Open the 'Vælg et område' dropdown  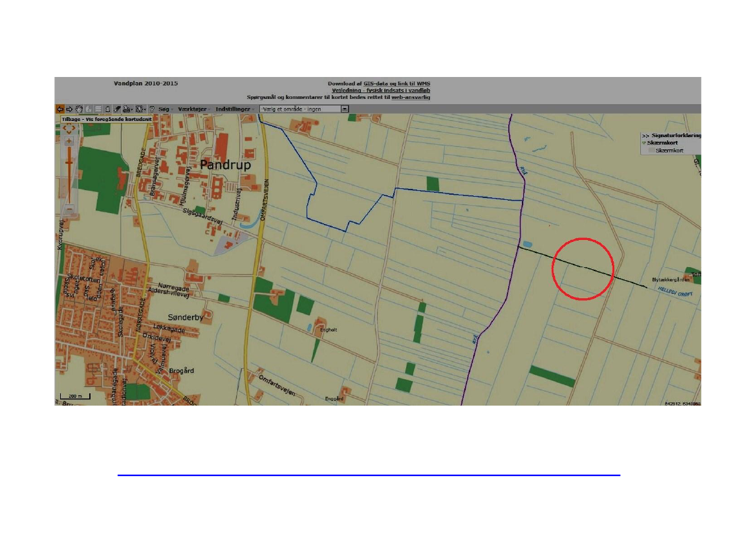pyautogui.click(x=304, y=109)
